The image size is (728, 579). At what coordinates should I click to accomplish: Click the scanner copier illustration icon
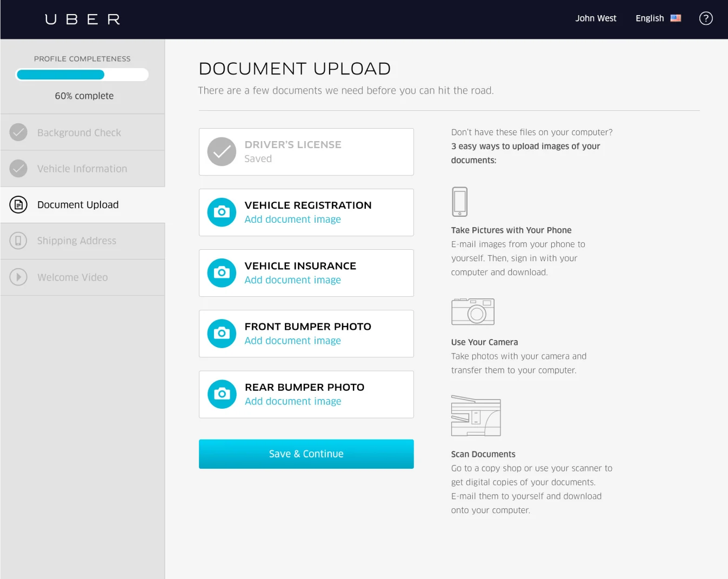[476, 416]
